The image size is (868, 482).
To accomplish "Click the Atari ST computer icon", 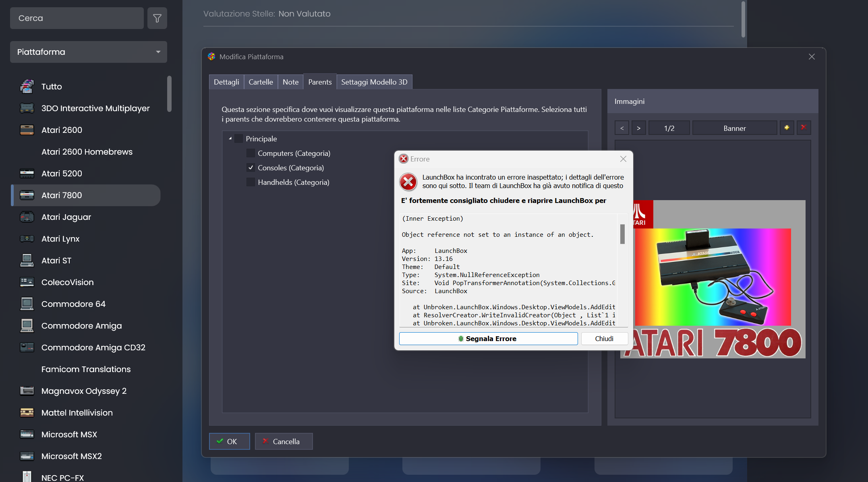I will coord(27,261).
